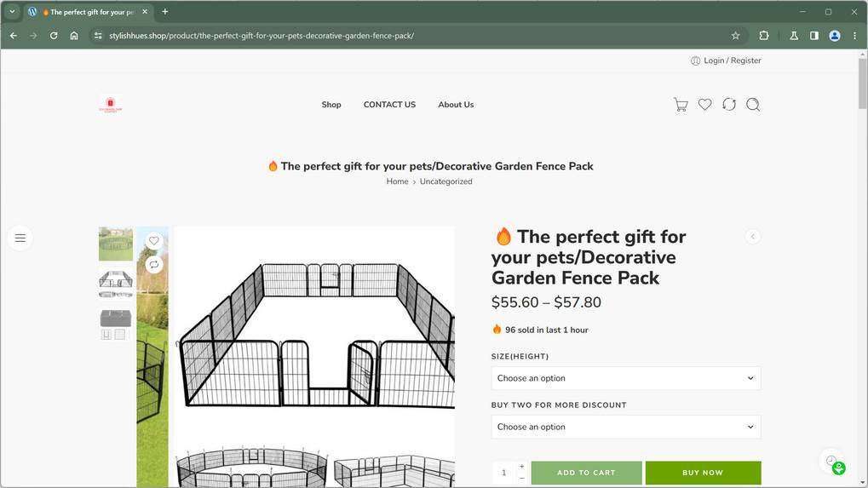The image size is (868, 488).
Task: Open the shopping cart icon
Action: [681, 105]
